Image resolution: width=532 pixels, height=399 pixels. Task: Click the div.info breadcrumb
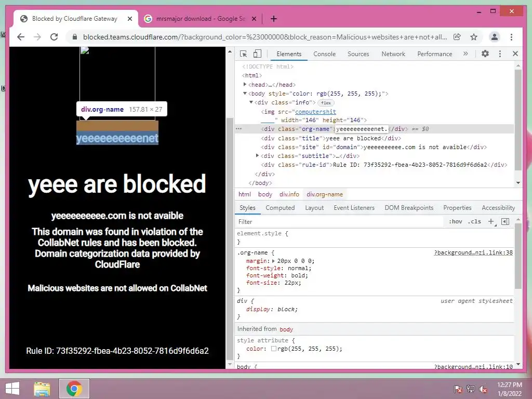289,194
